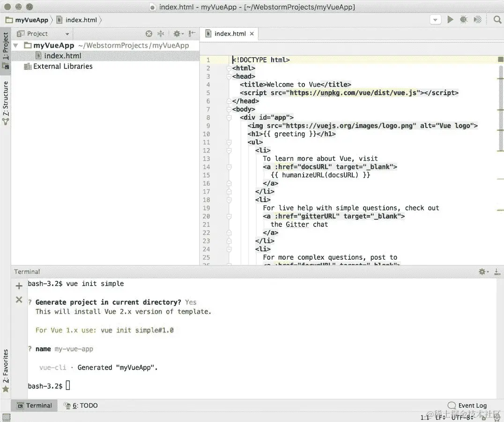Click index.html in the navigation breadcrumb
The height and width of the screenshot is (422, 504).
pyautogui.click(x=77, y=20)
